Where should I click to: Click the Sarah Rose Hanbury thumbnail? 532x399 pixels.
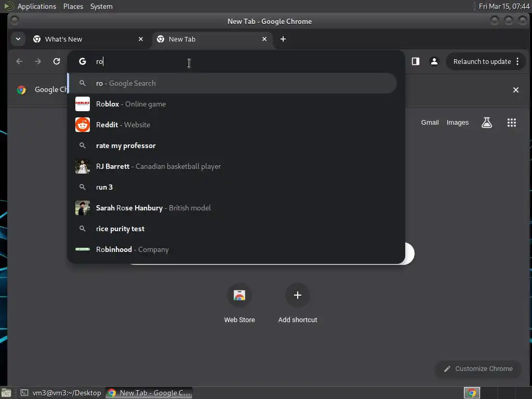[83, 208]
